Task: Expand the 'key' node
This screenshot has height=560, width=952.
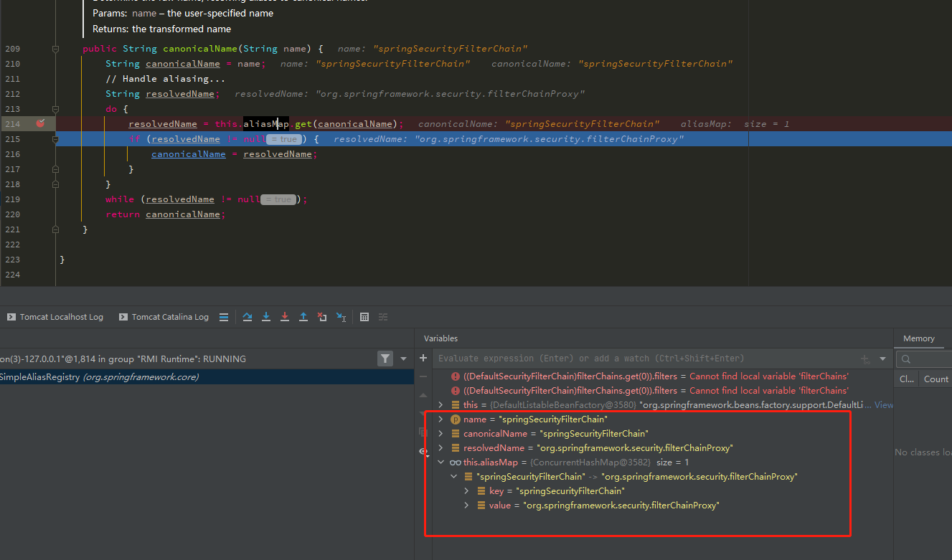Action: tap(467, 491)
